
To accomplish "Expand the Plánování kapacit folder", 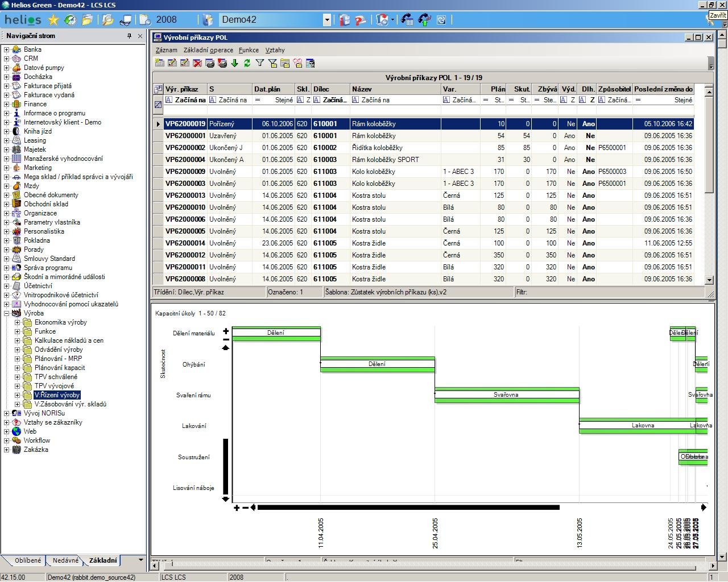I will pyautogui.click(x=17, y=368).
